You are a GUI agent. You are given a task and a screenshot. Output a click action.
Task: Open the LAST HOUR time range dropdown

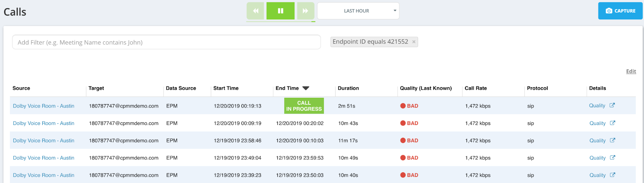tap(358, 11)
